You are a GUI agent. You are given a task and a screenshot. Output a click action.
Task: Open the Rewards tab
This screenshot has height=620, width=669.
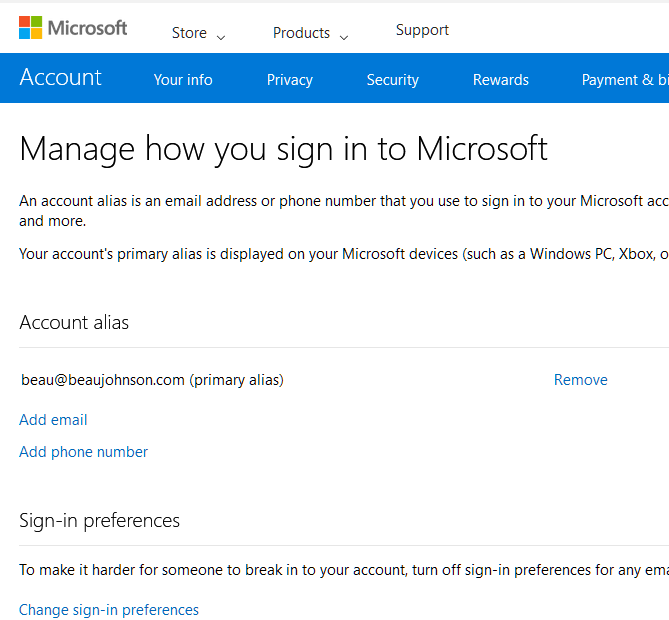[x=500, y=80]
